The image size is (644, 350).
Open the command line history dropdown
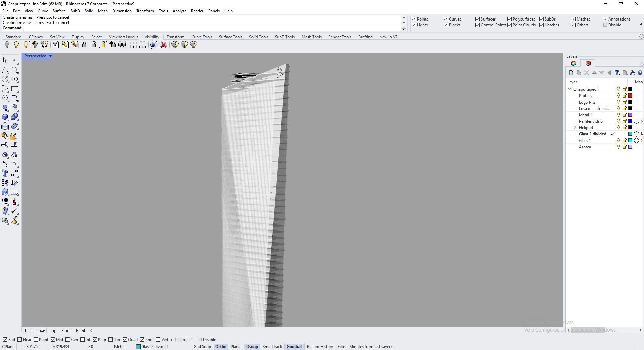click(x=404, y=28)
